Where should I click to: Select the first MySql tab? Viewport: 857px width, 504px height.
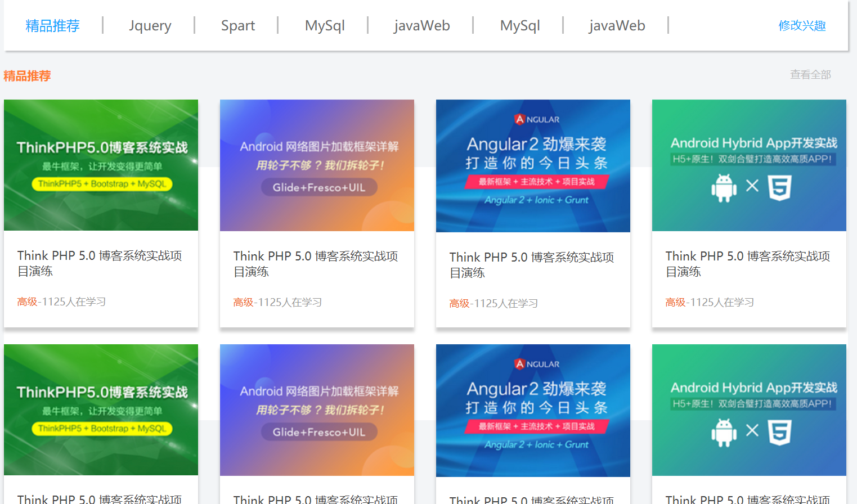(325, 25)
